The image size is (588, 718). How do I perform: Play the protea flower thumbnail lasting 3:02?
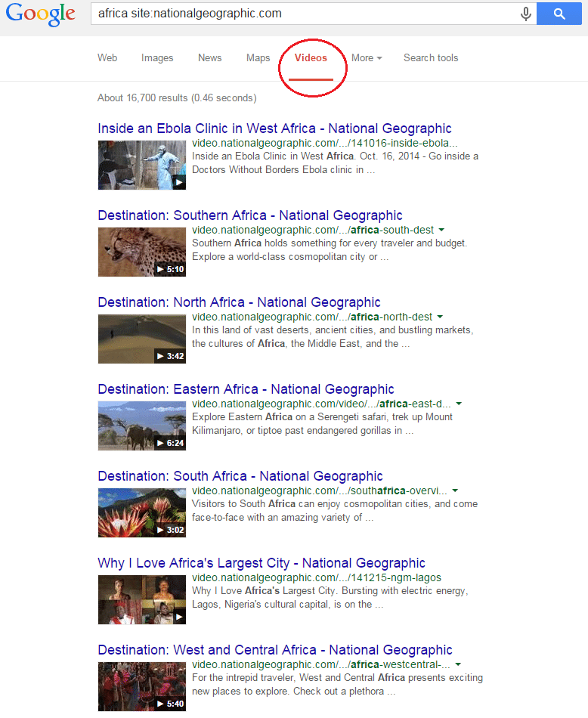tap(142, 513)
